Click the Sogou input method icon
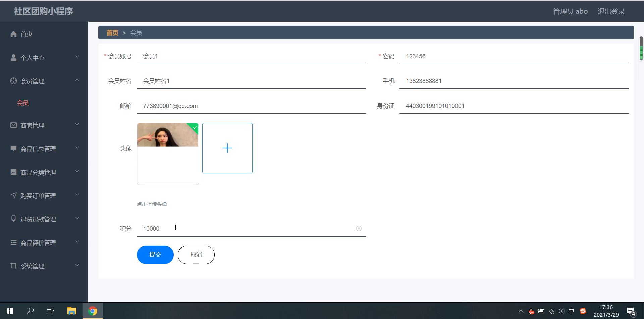 pos(583,311)
